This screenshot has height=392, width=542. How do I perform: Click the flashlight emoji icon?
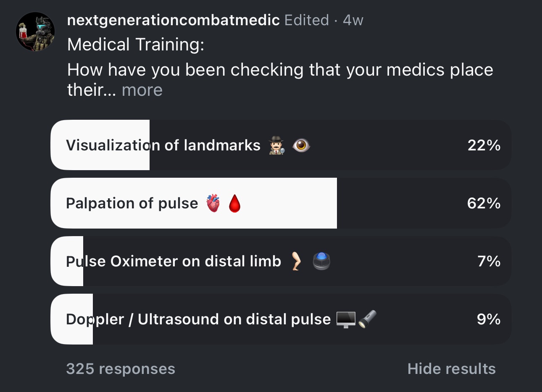pos(368,319)
